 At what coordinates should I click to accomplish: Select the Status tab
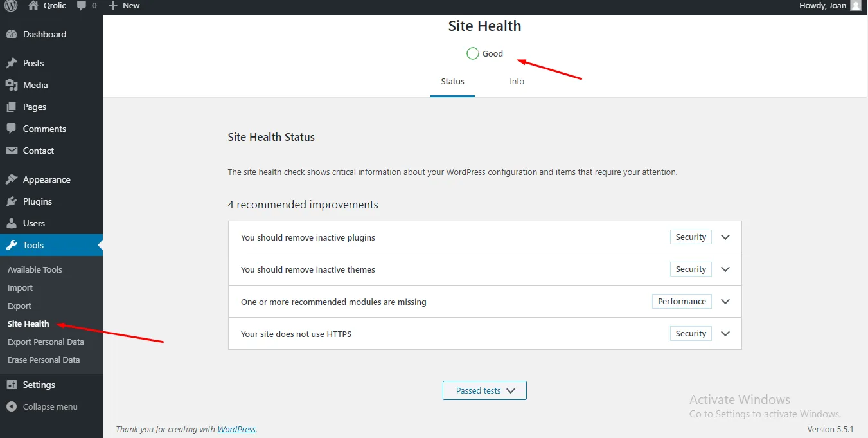point(452,82)
